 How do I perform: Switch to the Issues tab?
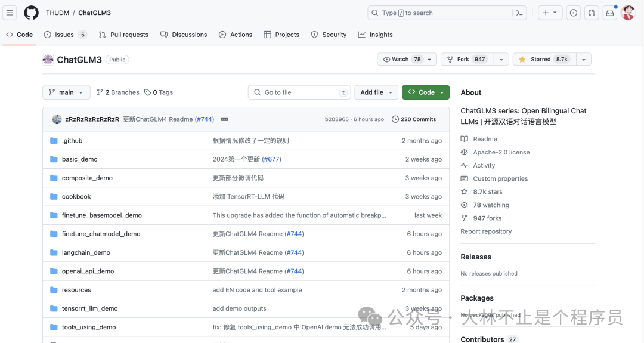[64, 35]
